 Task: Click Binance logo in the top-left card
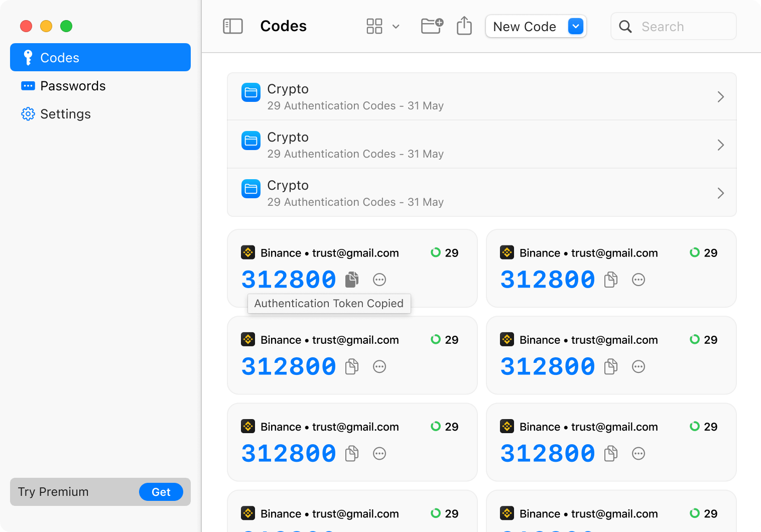coord(248,252)
